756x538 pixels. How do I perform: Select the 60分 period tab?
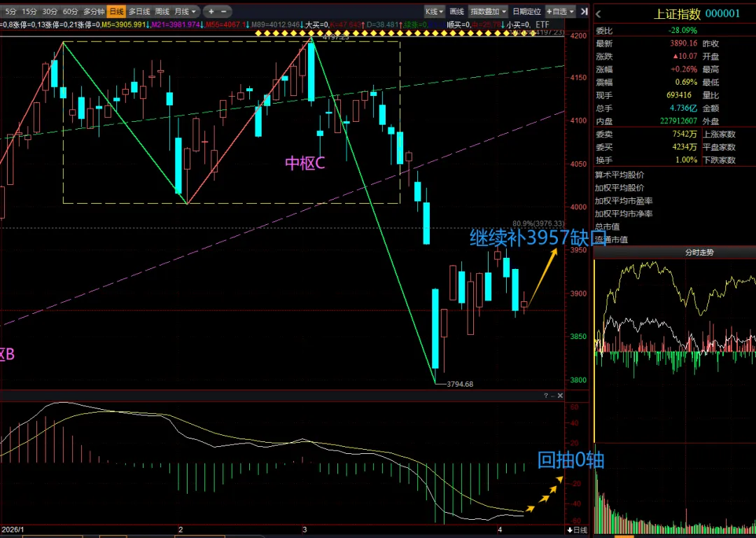click(x=71, y=11)
